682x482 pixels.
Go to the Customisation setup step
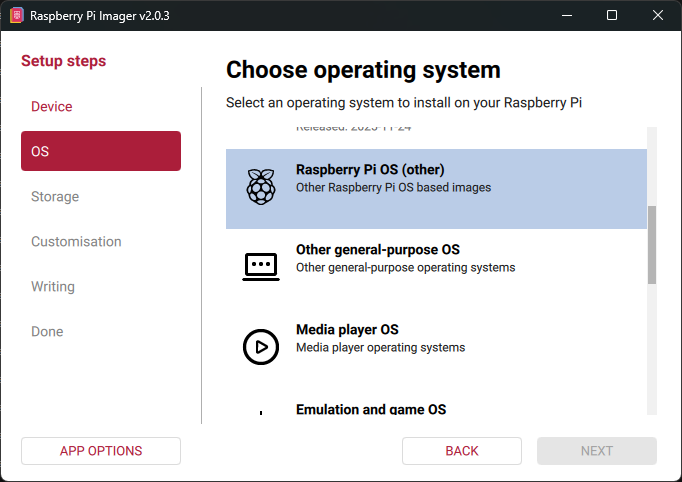click(x=101, y=241)
